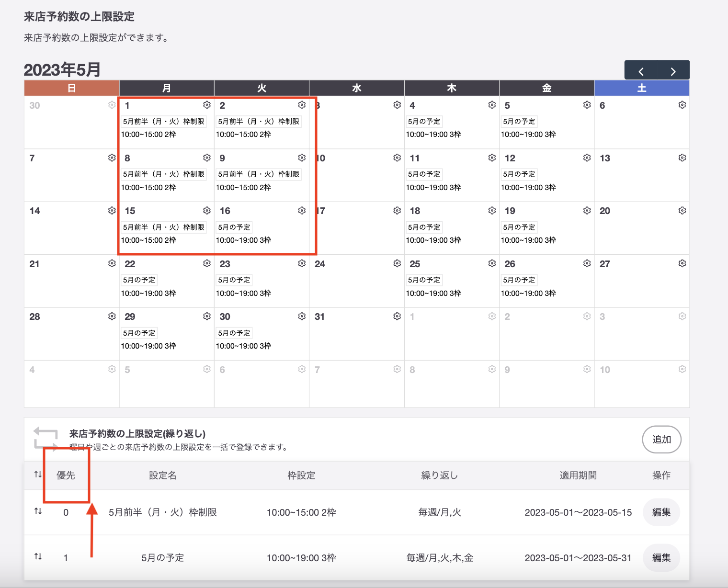Screen dimensions: 728x588
Task: Select the 5月前半 event on May 9
Action: [x=259, y=174]
